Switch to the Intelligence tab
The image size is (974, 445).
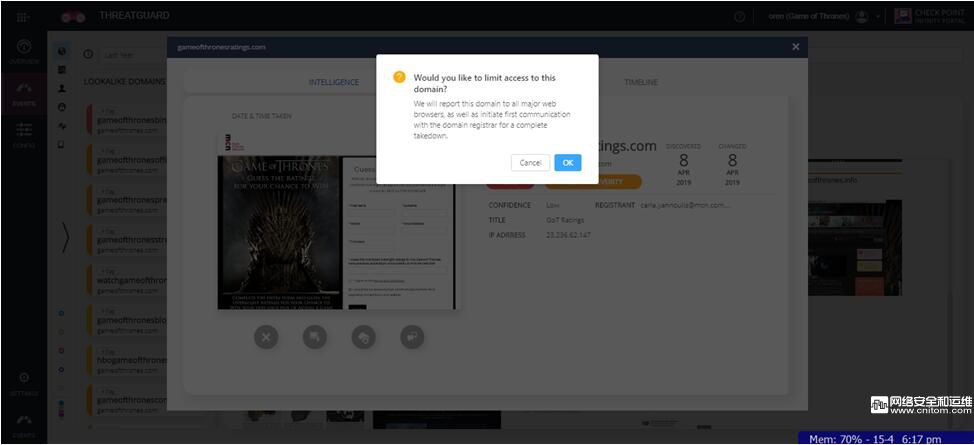click(334, 82)
